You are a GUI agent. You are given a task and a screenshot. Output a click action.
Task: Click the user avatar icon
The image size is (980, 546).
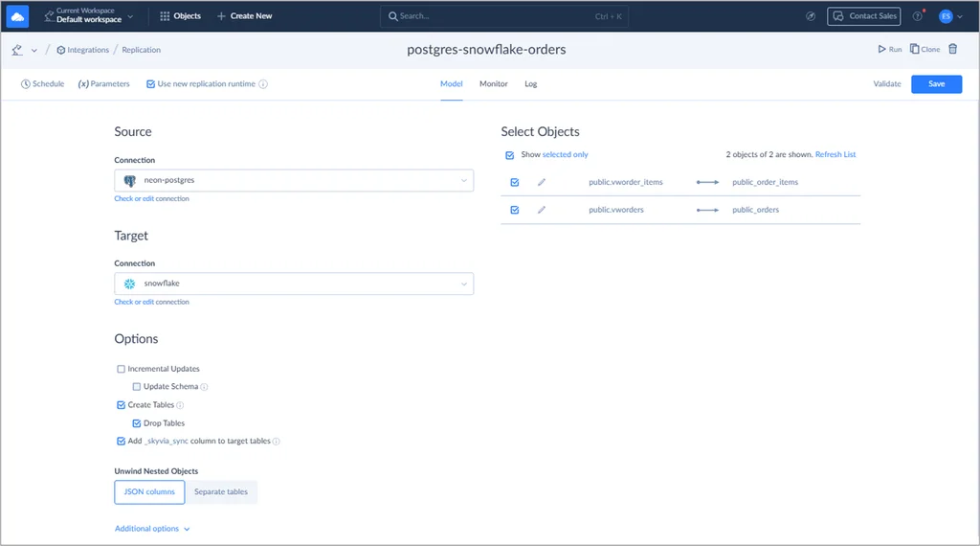pyautogui.click(x=946, y=16)
